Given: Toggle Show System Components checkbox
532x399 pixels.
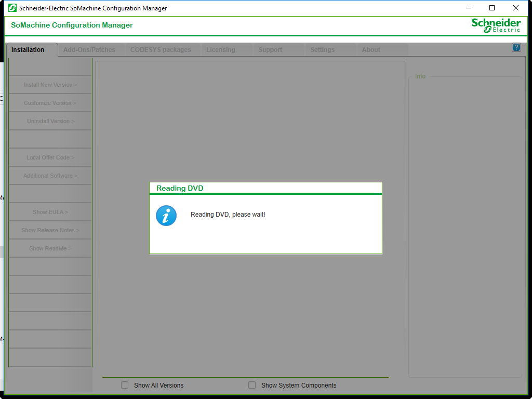Looking at the screenshot, I should (x=252, y=385).
